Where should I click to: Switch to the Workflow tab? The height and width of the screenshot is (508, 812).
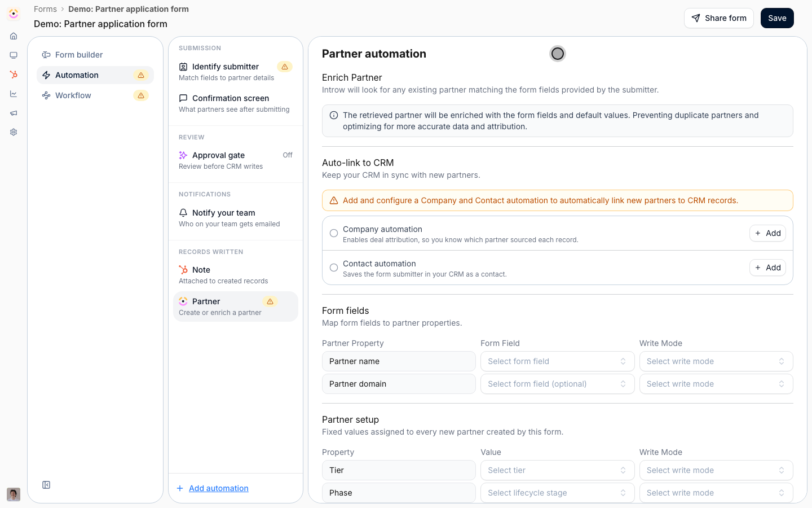[x=95, y=95]
